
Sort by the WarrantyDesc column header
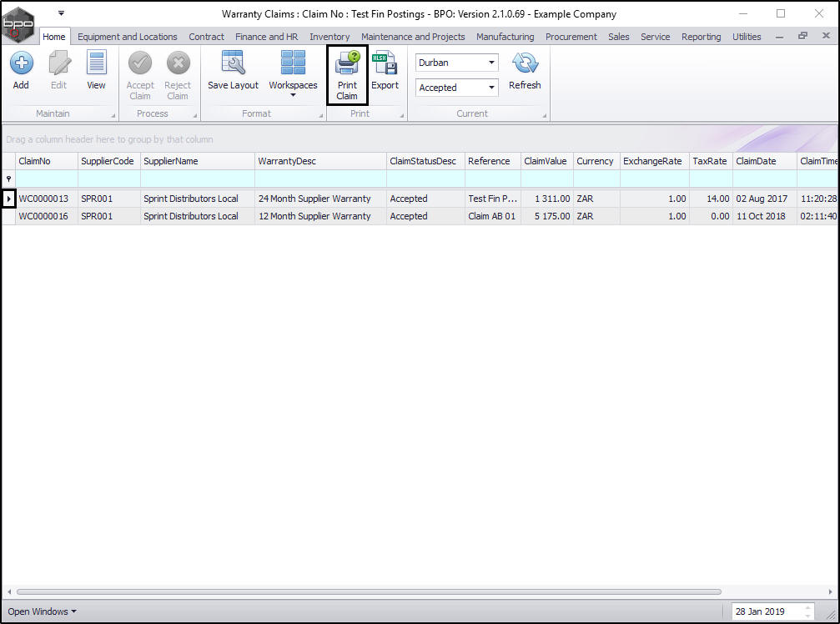coord(320,161)
